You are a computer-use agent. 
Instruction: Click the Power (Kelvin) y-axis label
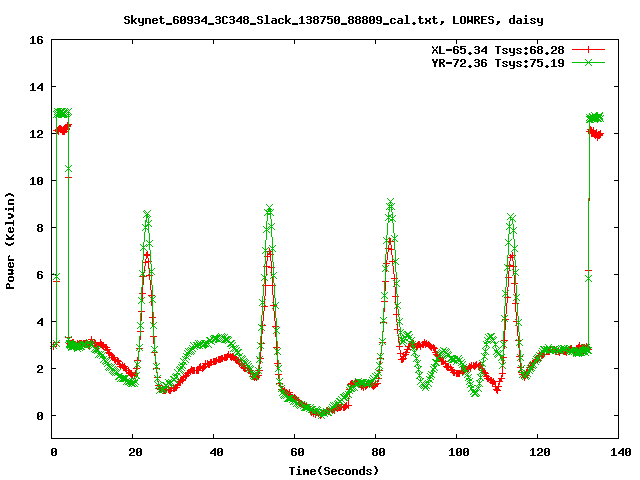tap(10, 241)
